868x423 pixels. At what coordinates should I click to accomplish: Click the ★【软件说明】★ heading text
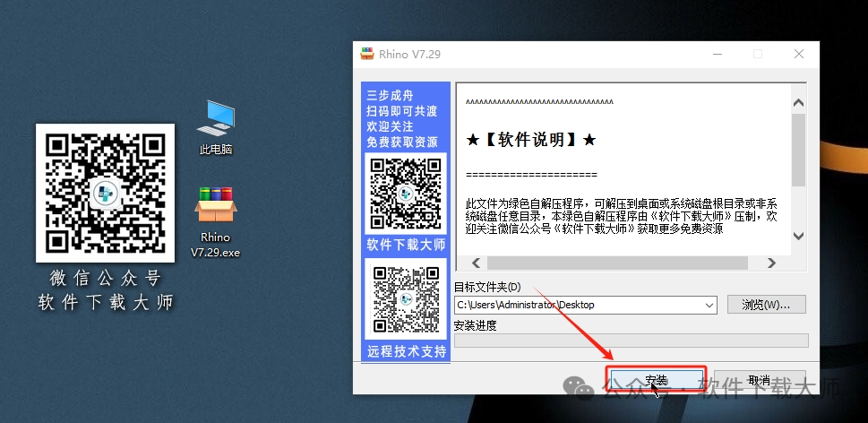click(x=531, y=140)
